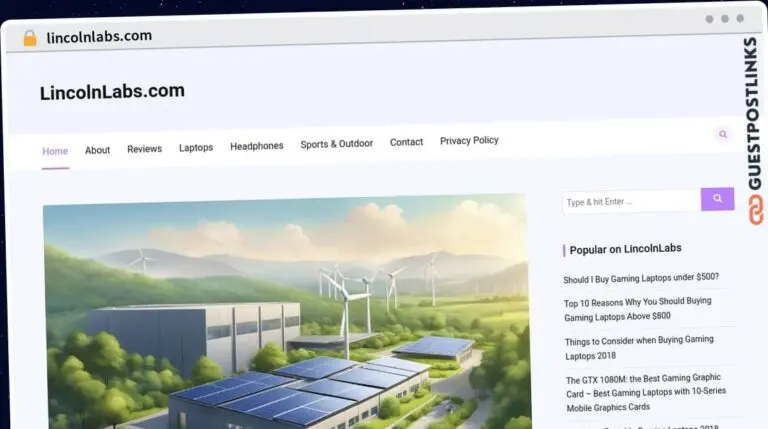Open 'The GTX 1080M' graphic card article
This screenshot has width=768, height=429.
tap(646, 393)
